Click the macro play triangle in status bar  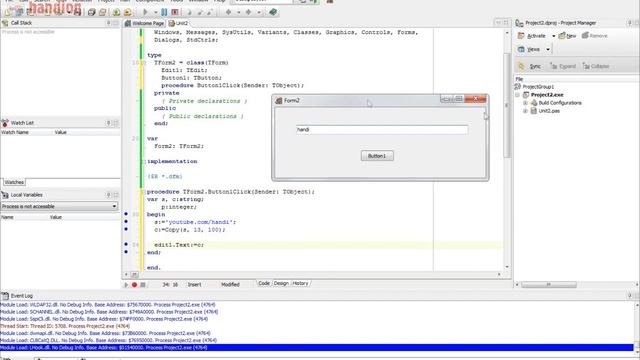pyautogui.click(x=126, y=284)
